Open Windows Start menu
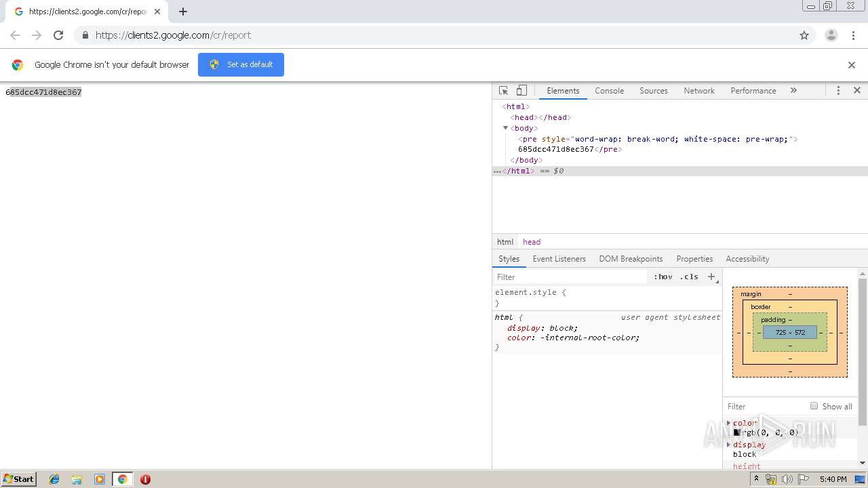 (x=19, y=479)
